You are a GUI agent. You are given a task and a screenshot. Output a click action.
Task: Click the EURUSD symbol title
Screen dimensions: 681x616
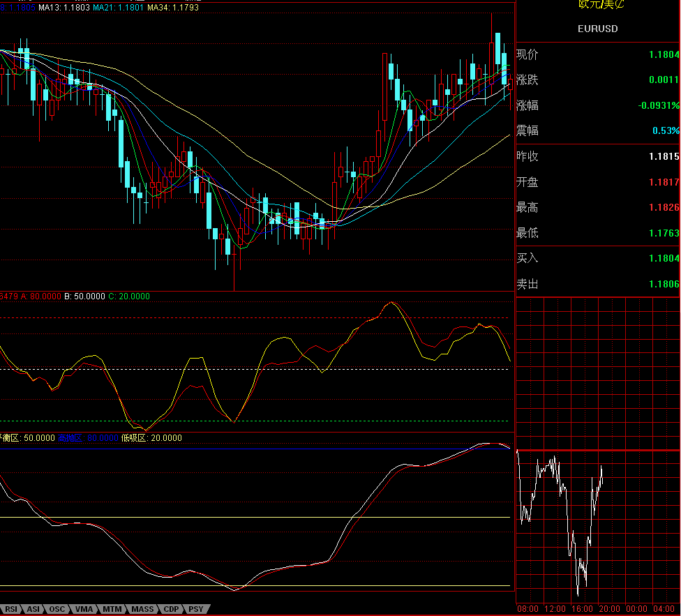pyautogui.click(x=597, y=29)
